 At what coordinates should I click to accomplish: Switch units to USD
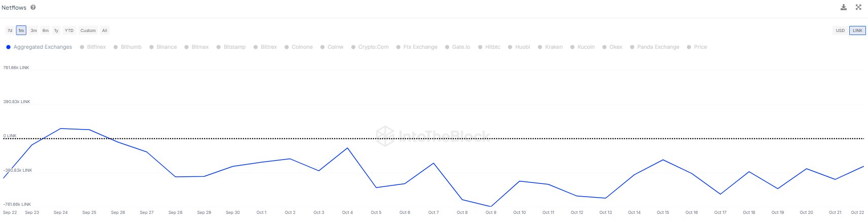(840, 30)
